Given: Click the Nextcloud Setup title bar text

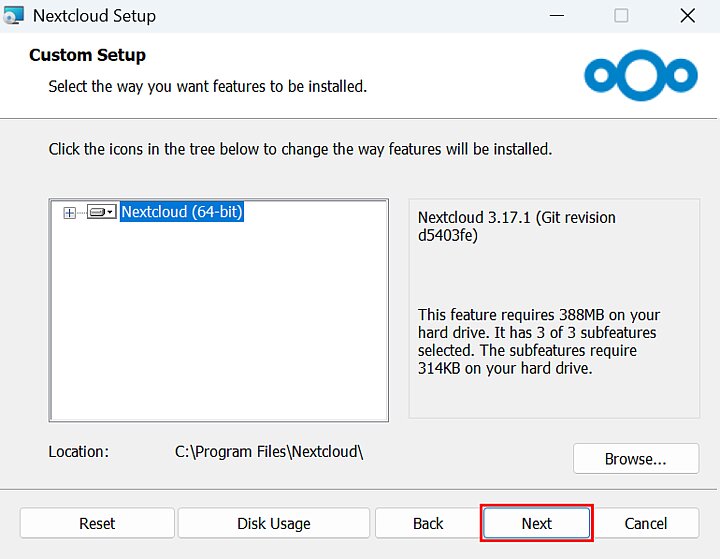Looking at the screenshot, I should click(94, 16).
